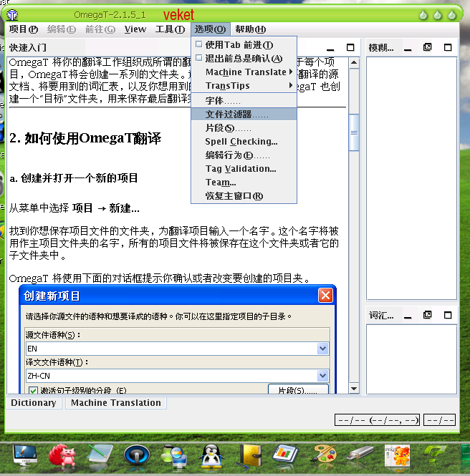Click scrollbar up arrow in 快速入门 pane
The image size is (470, 476).
tap(354, 63)
